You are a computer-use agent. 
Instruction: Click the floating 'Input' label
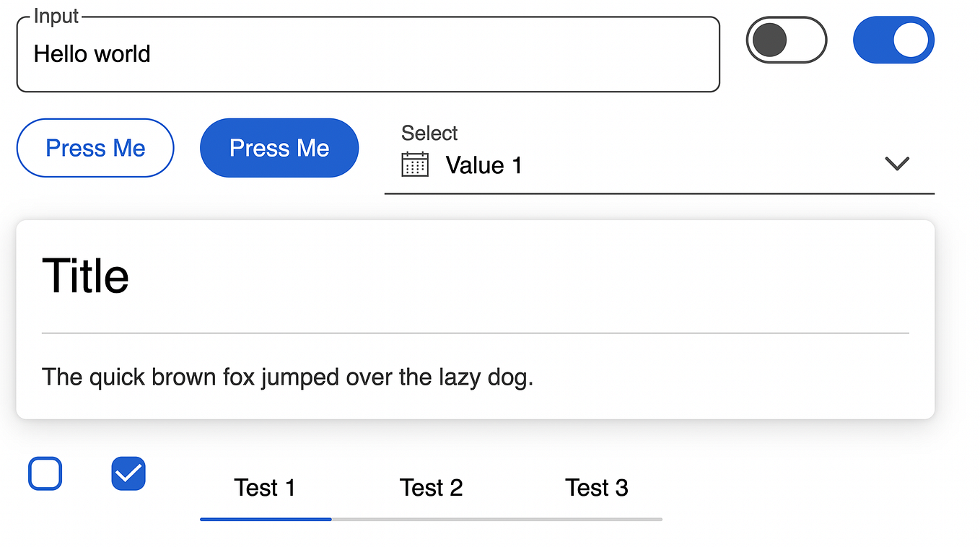click(56, 17)
